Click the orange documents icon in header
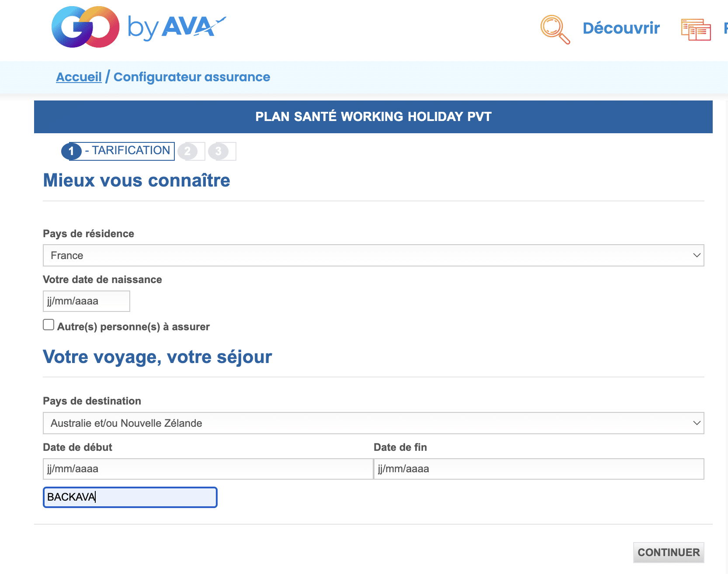The image size is (728, 574). click(x=696, y=29)
